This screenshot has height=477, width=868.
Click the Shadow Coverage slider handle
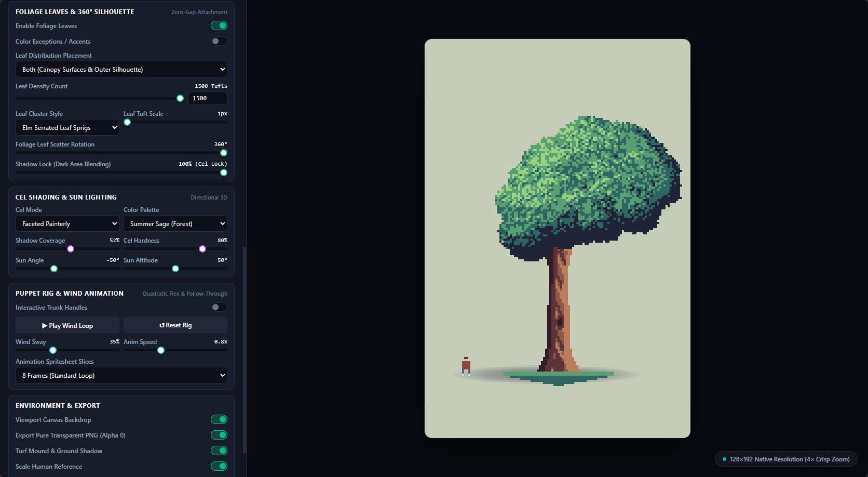point(71,249)
